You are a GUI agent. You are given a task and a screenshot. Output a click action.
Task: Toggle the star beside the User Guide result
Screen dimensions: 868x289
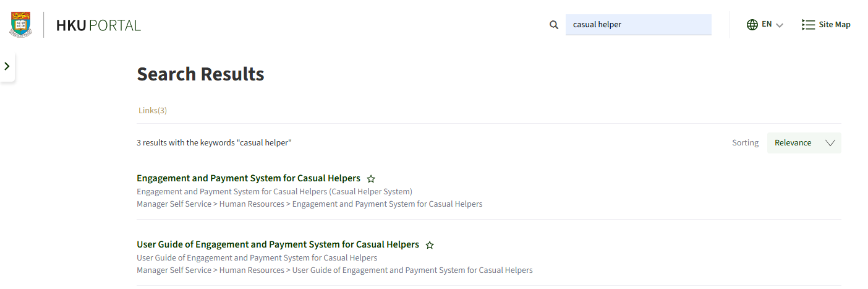point(430,245)
